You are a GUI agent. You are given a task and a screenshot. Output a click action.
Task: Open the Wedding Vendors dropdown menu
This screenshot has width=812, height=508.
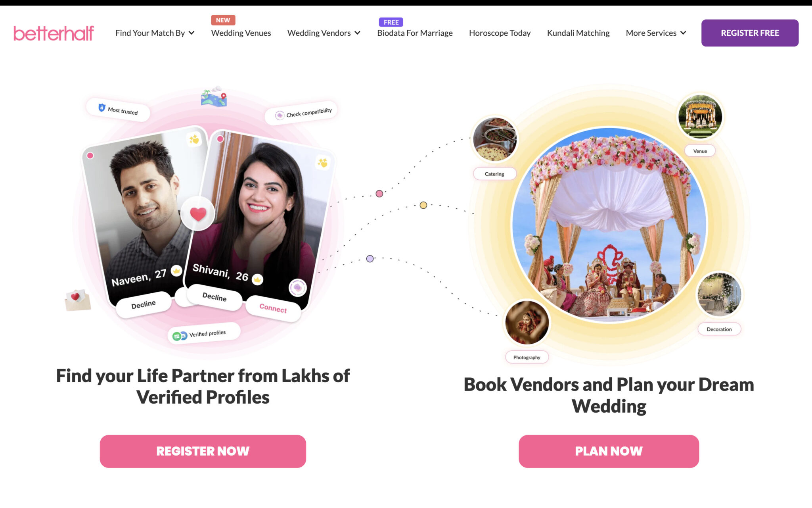[324, 33]
